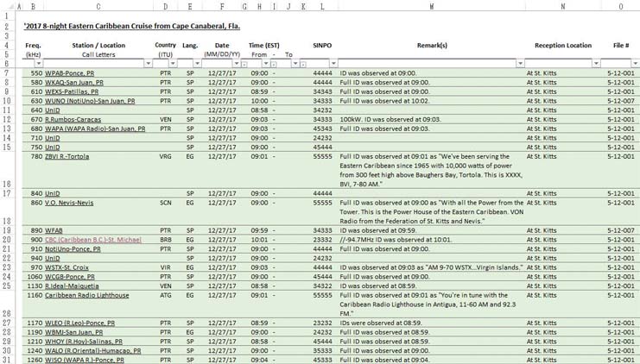Open the R.Rumbos-Caracas link

tap(73, 120)
